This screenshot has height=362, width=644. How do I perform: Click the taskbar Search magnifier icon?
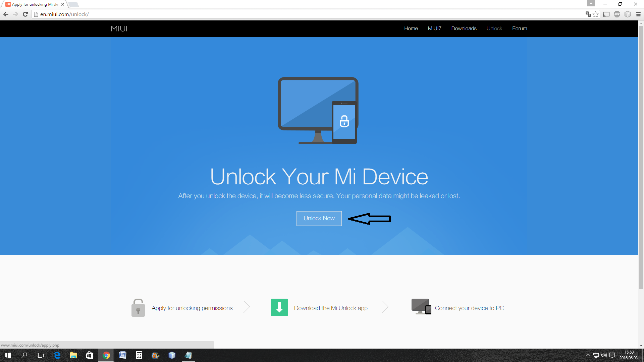point(24,355)
